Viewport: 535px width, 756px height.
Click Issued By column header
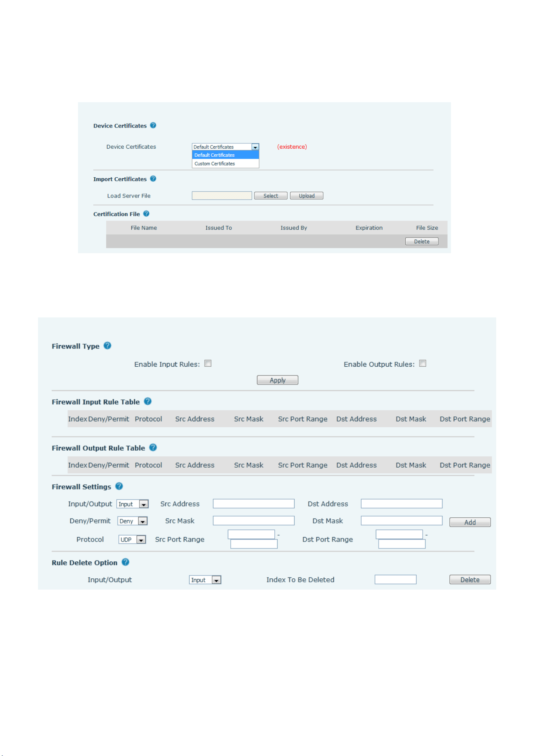(294, 228)
